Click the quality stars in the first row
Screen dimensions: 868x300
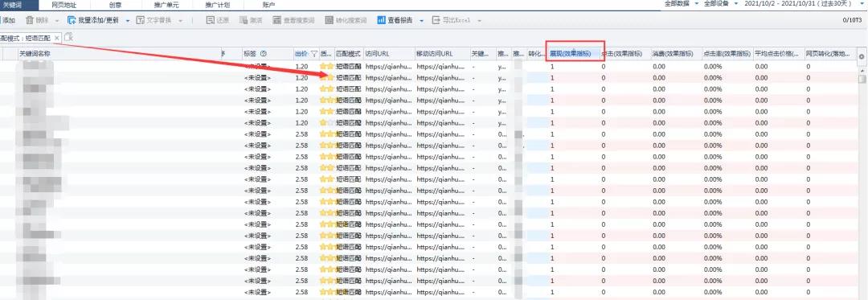click(x=326, y=67)
